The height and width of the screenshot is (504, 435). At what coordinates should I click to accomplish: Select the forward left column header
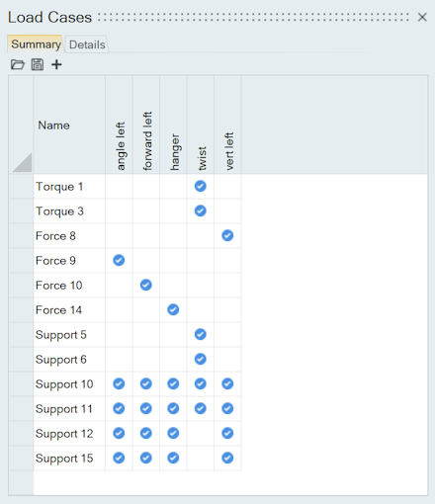tap(146, 126)
